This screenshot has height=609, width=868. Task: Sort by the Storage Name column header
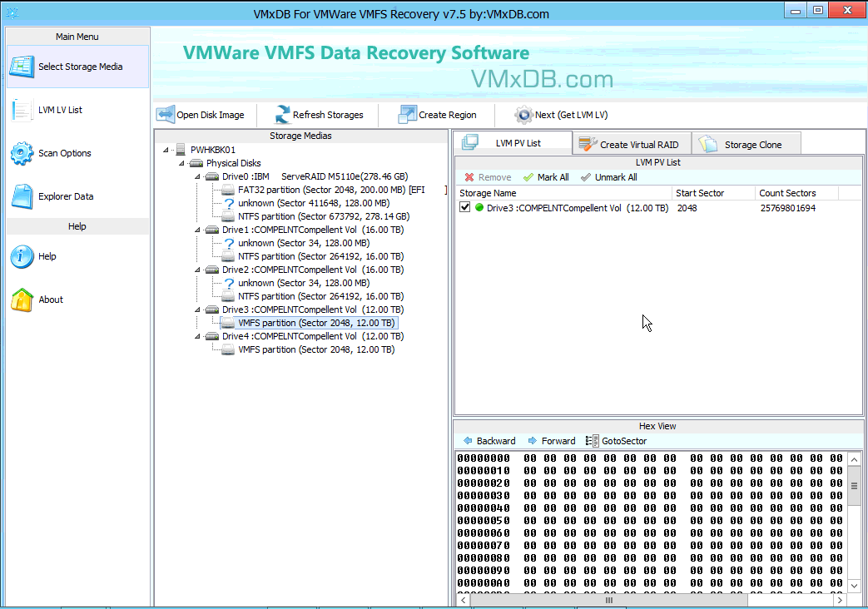coord(563,193)
